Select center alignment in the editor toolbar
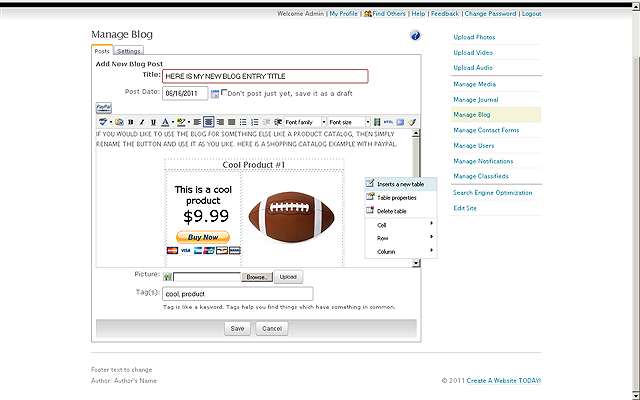This screenshot has height=400, width=640. click(209, 122)
